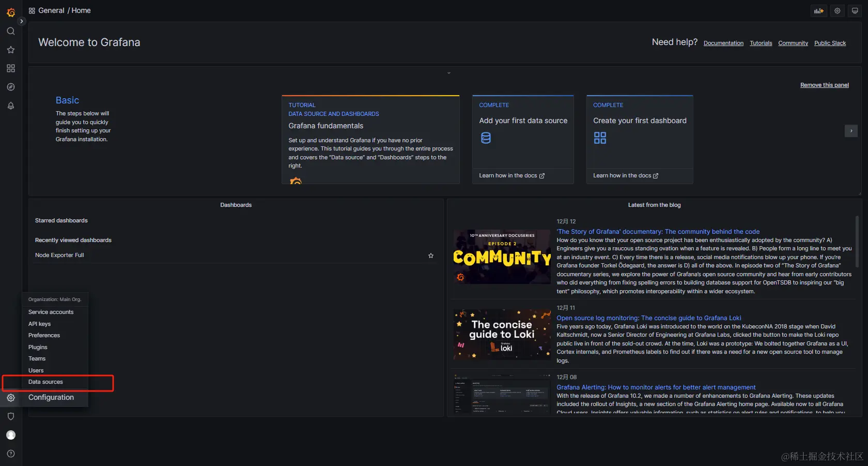Open dashboard settings gear in top bar
Viewport: 868px width, 466px height.
(838, 11)
